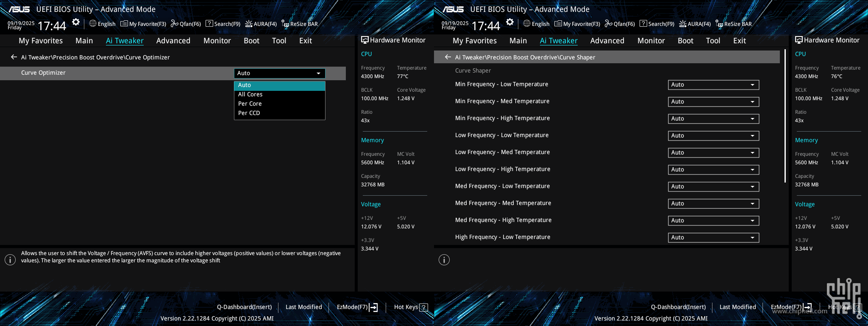Click ASUS logo in right BIOS header
This screenshot has height=326, width=868.
(x=453, y=9)
